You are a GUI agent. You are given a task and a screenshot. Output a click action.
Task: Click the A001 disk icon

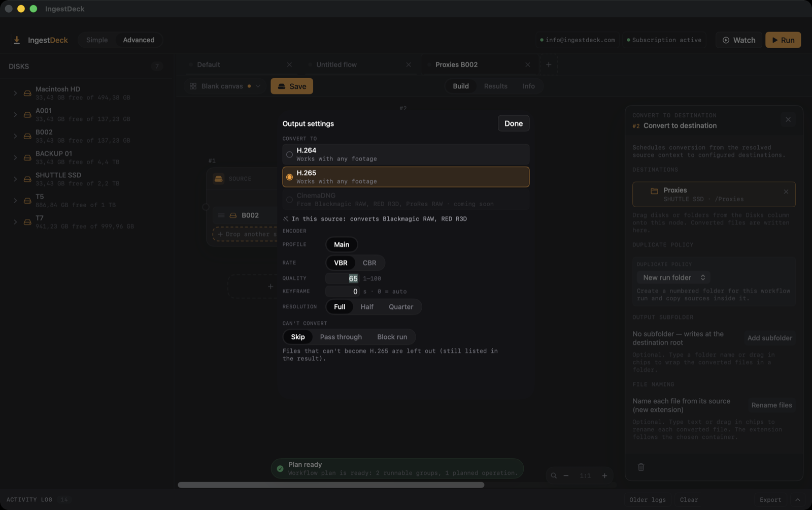point(27,115)
